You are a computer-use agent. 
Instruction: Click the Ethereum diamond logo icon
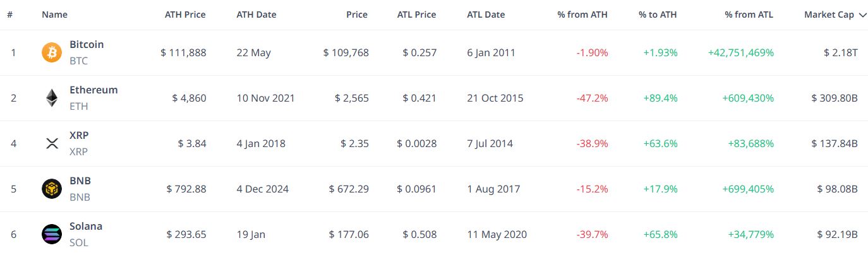click(52, 98)
